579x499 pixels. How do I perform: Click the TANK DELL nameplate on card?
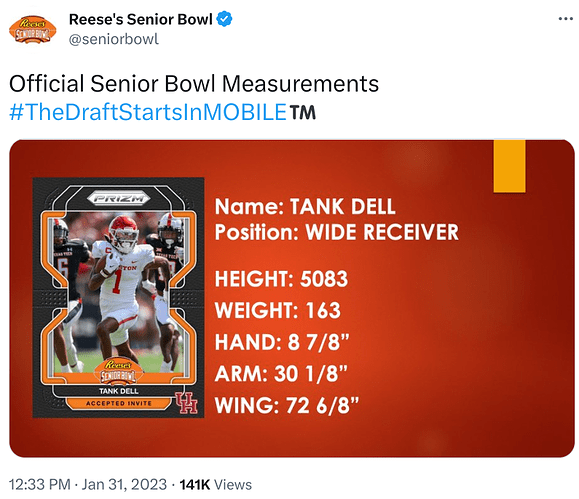click(119, 391)
